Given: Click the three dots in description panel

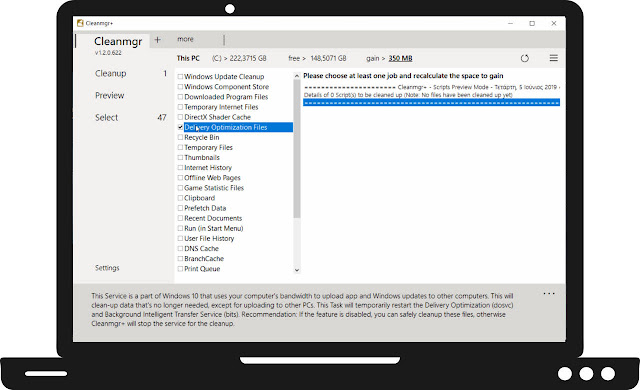Looking at the screenshot, I should coord(549,294).
